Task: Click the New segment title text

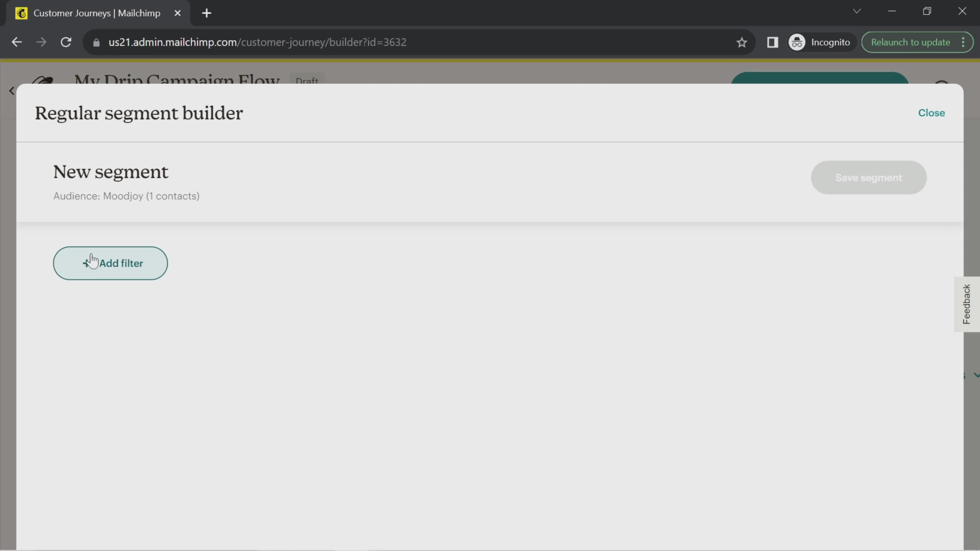Action: [x=111, y=172]
